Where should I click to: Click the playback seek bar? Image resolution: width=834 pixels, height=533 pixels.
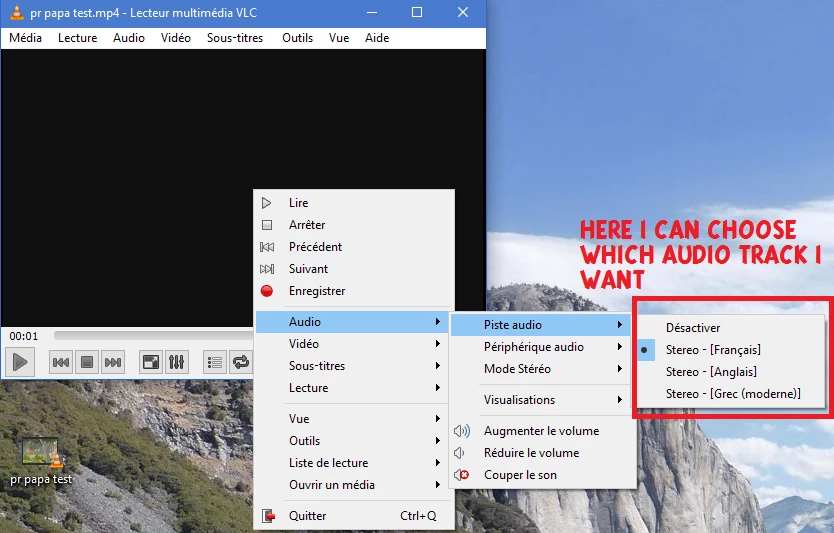[154, 336]
